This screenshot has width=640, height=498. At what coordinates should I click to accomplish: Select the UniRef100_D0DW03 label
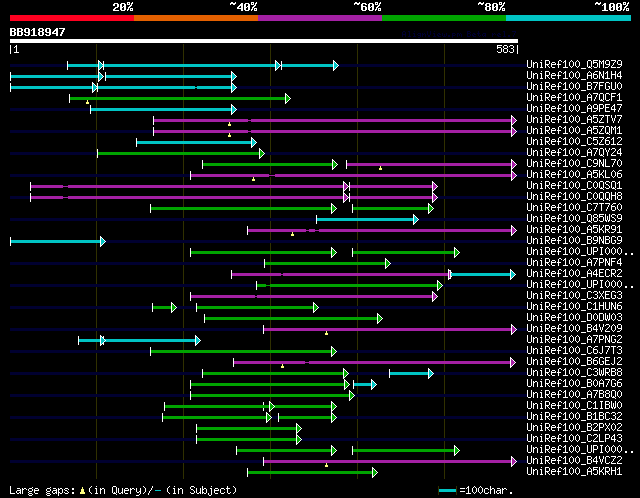[x=574, y=318]
